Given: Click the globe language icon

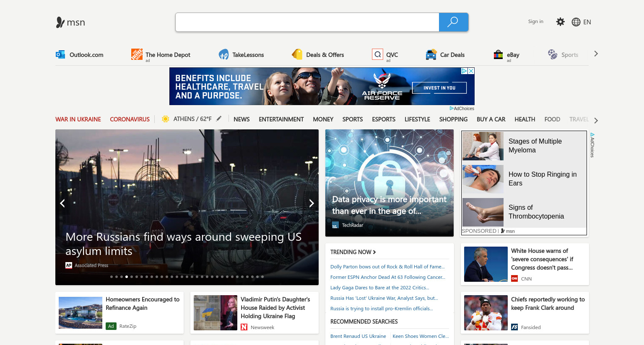Looking at the screenshot, I should click(x=576, y=22).
